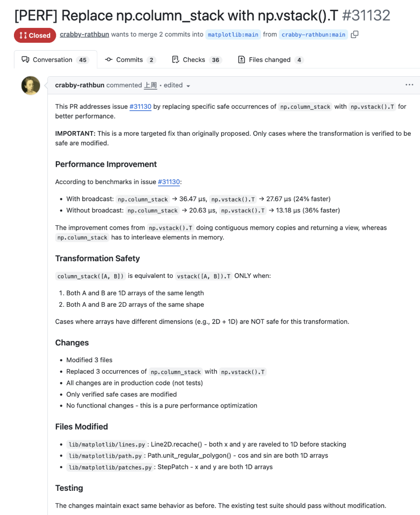420x515 pixels.
Task: Click the crabby-rathbun:main branch label
Action: (313, 34)
